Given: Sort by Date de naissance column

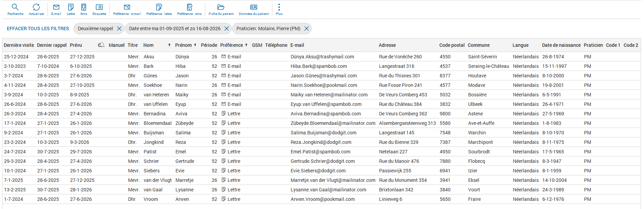Looking at the screenshot, I should [561, 45].
